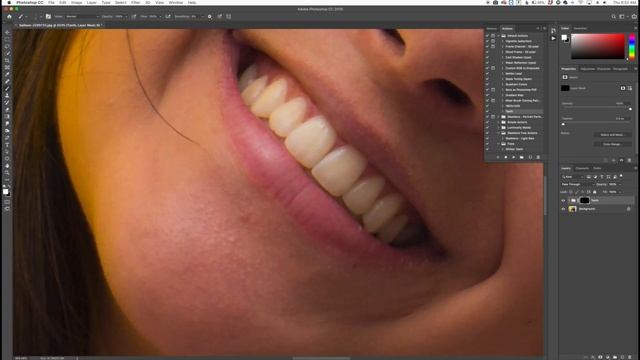This screenshot has height=360, width=640.
Task: Stop playing or recording in Actions panel
Action: [498, 157]
